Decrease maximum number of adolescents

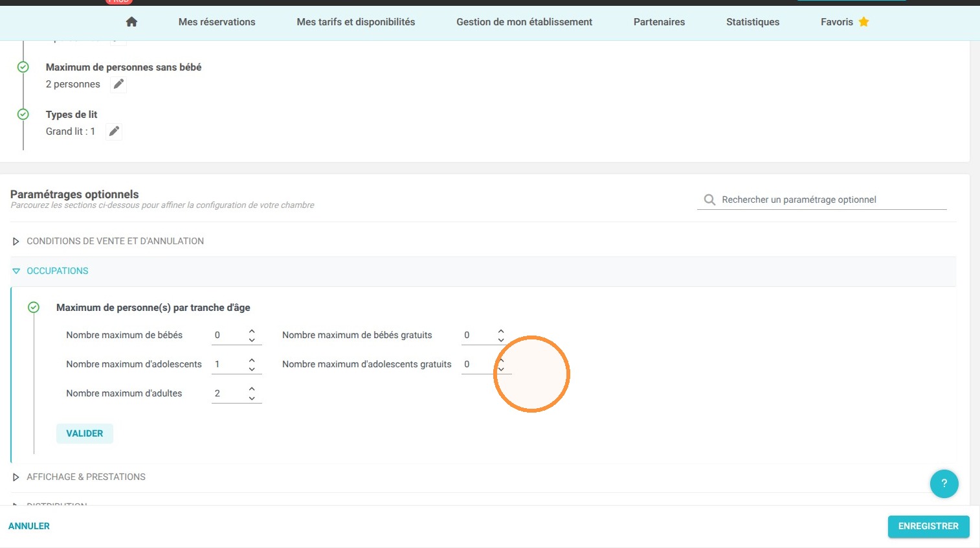coord(252,369)
